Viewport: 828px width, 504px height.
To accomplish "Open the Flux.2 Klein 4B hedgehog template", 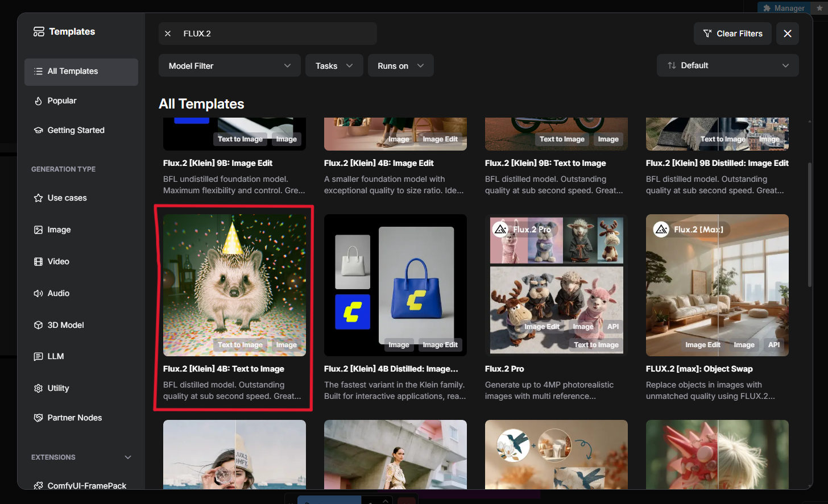I will (234, 285).
